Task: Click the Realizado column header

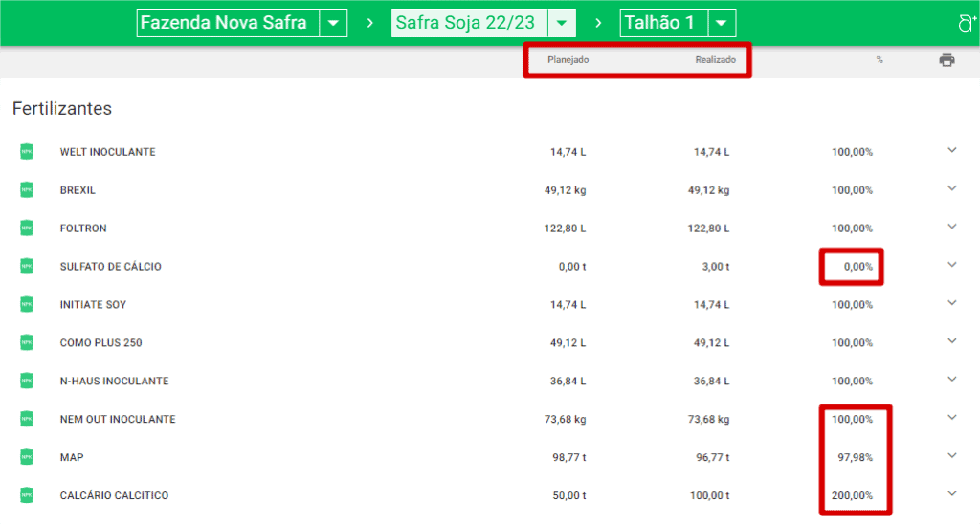Action: (x=715, y=60)
